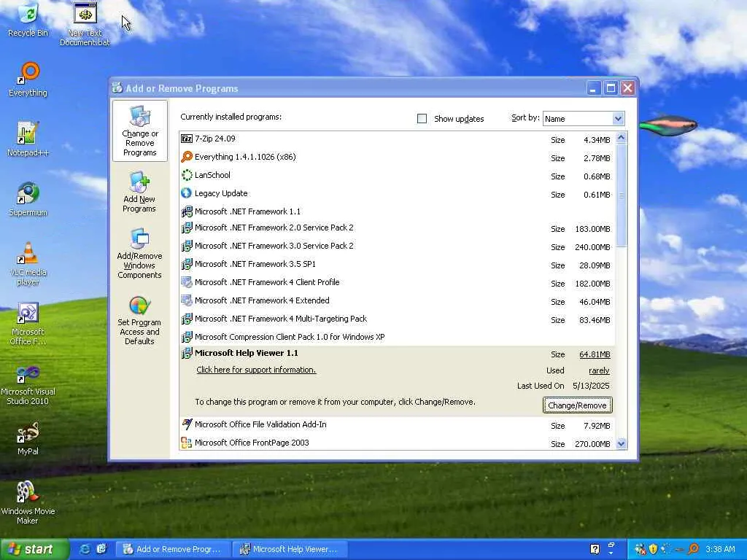The width and height of the screenshot is (747, 560).
Task: Select the Supermium desktop shortcut
Action: coord(28,199)
